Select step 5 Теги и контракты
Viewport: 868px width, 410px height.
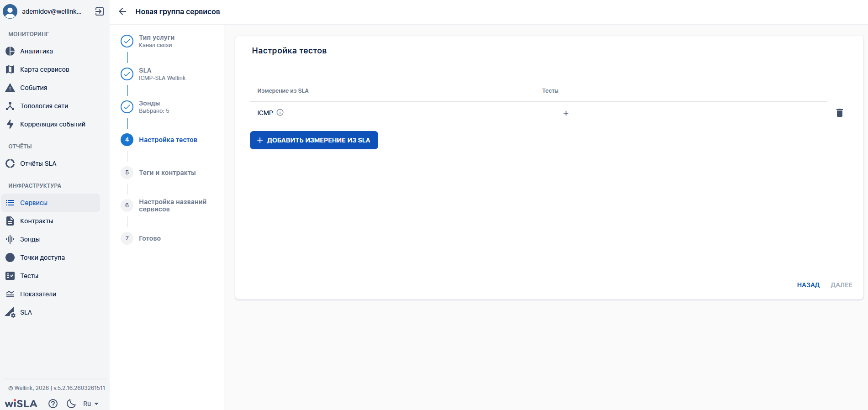pyautogui.click(x=158, y=173)
